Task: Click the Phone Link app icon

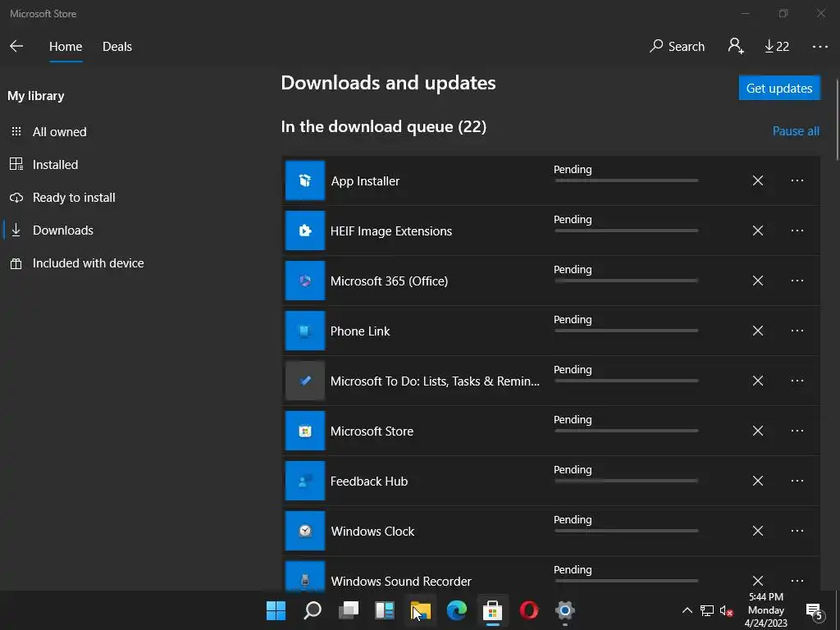Action: click(305, 331)
